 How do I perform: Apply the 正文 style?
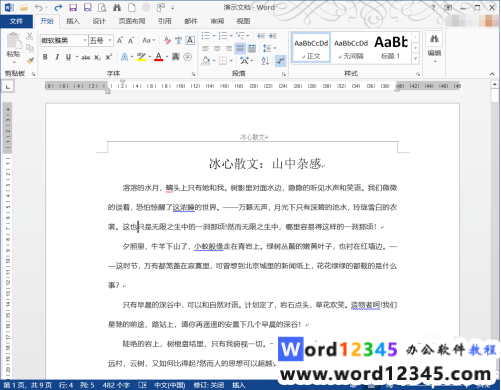(311, 48)
